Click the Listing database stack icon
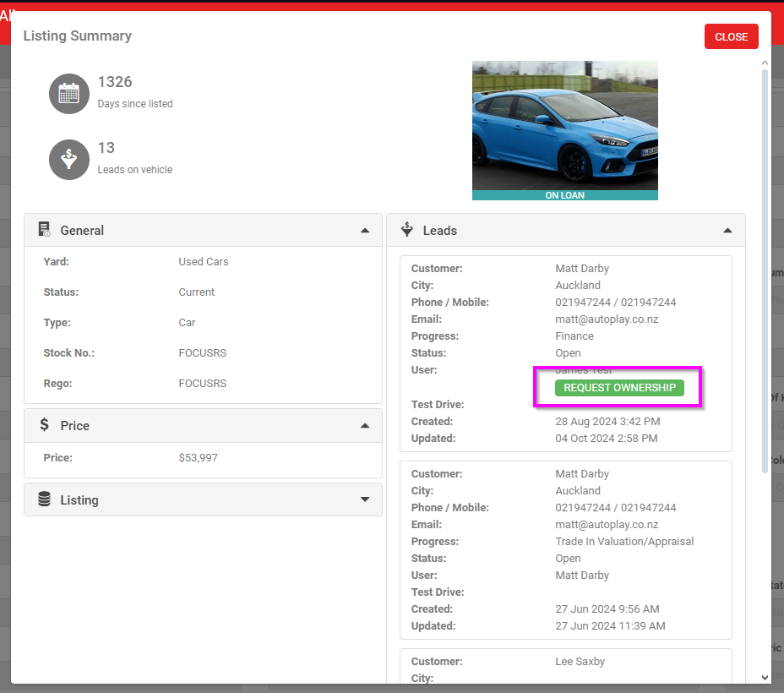This screenshot has width=784, height=693. tap(45, 499)
